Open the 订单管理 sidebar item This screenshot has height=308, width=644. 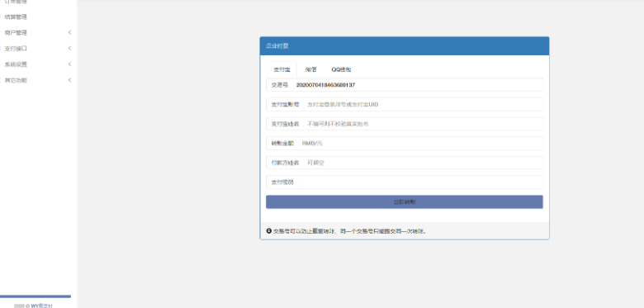(16, 2)
